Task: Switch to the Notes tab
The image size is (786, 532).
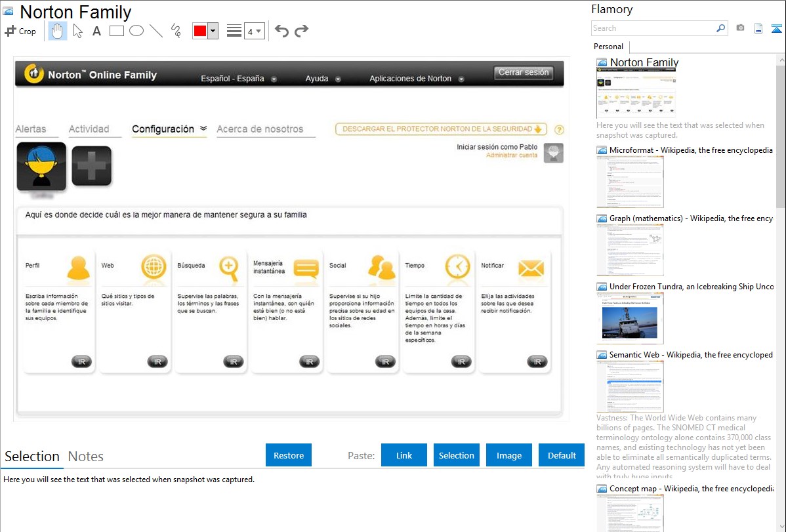Action: [x=86, y=457]
